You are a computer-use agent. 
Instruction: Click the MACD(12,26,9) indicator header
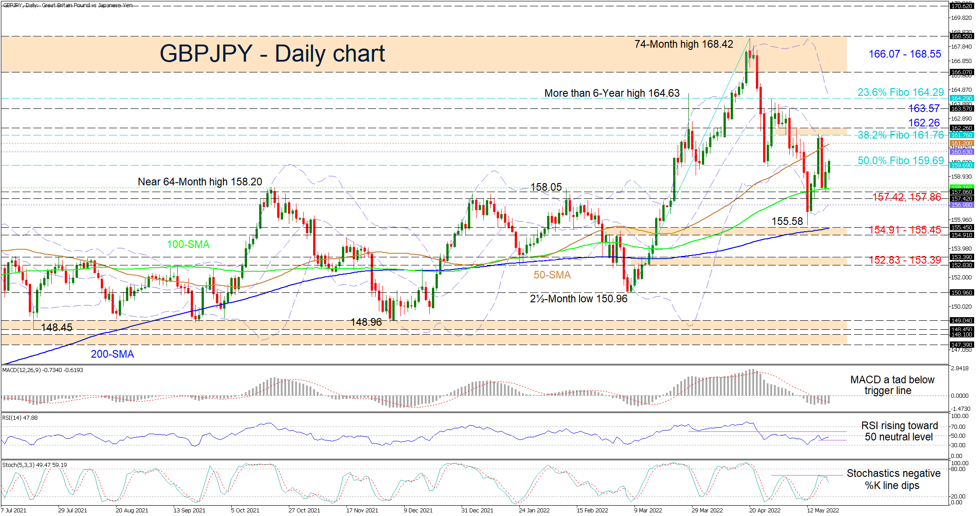coord(43,370)
